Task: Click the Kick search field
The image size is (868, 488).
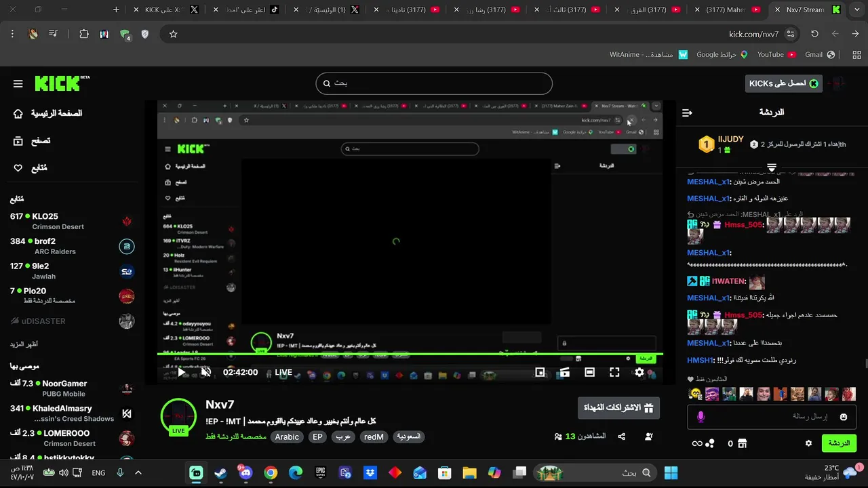Action: pos(434,83)
